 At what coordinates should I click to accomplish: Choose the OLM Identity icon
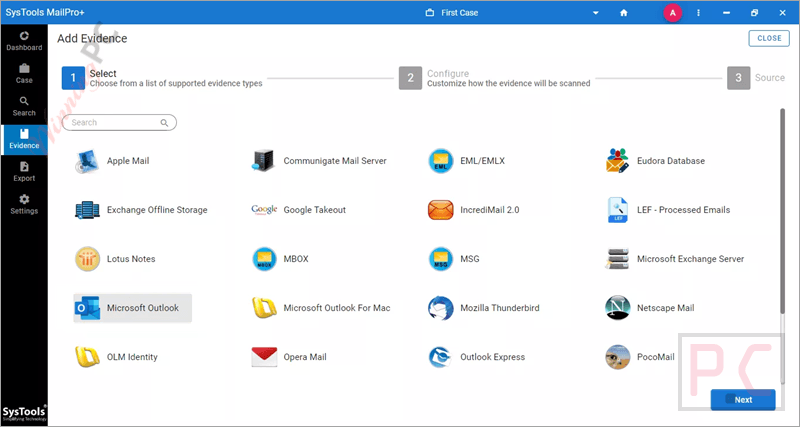[87, 357]
